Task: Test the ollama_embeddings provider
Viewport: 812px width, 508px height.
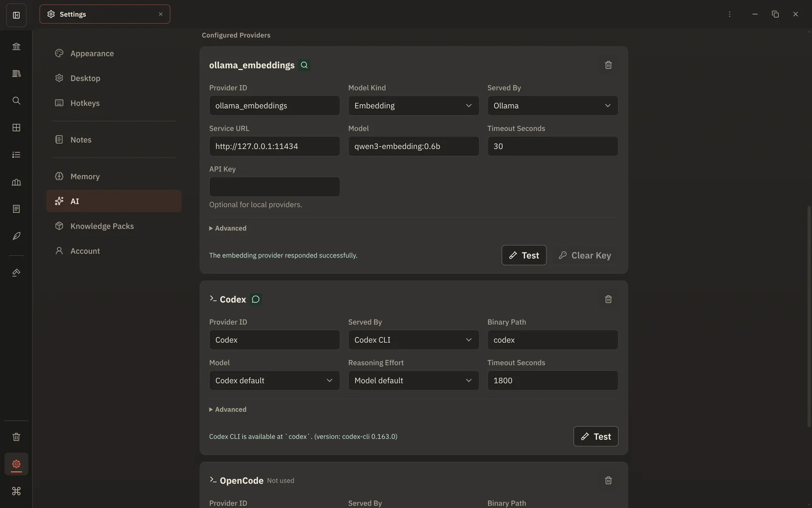Action: point(524,256)
